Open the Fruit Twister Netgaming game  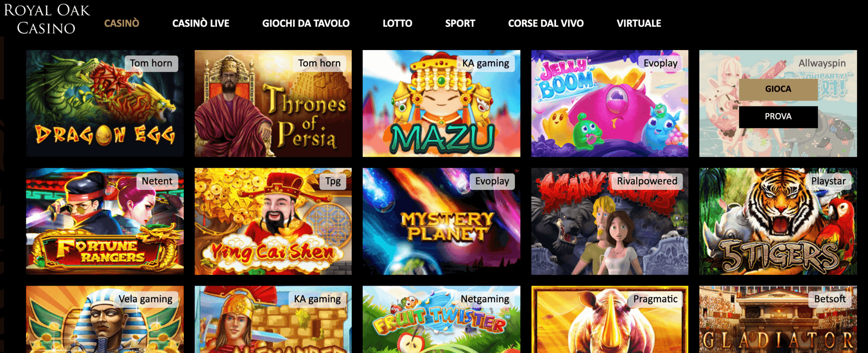point(441,320)
